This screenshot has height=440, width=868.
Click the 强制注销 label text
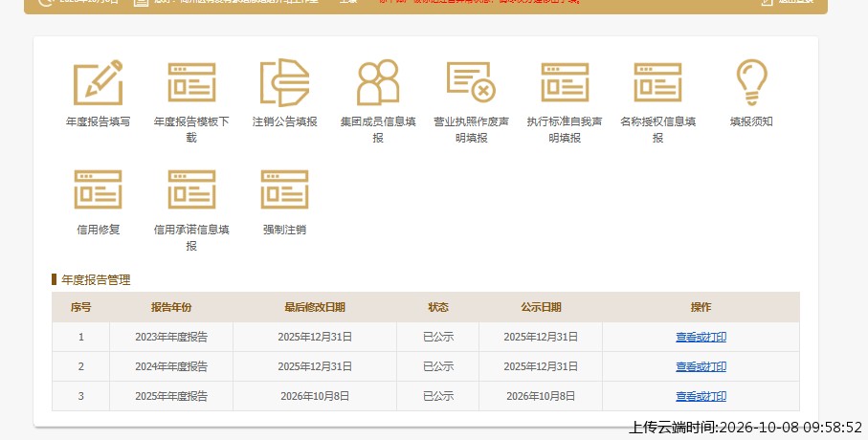click(284, 230)
